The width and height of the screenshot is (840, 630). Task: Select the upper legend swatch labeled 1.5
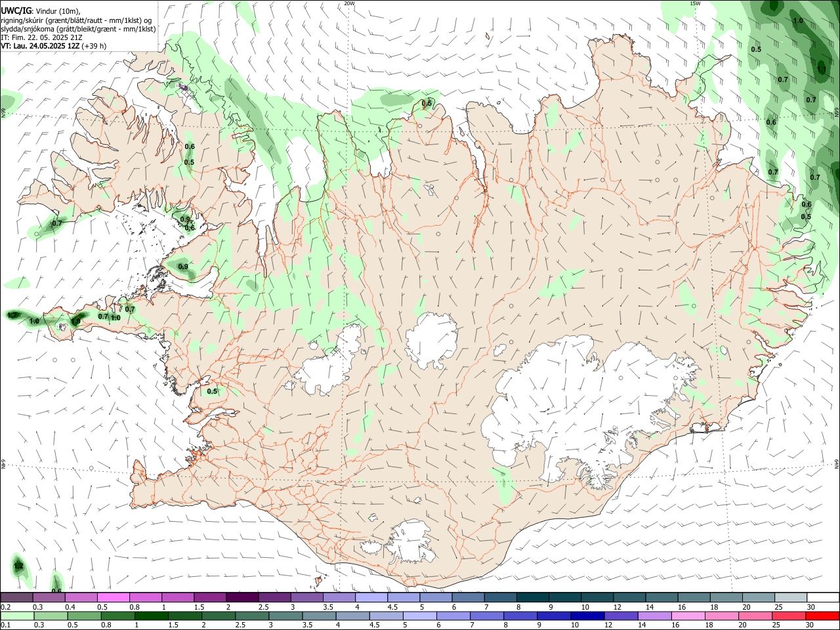click(210, 598)
